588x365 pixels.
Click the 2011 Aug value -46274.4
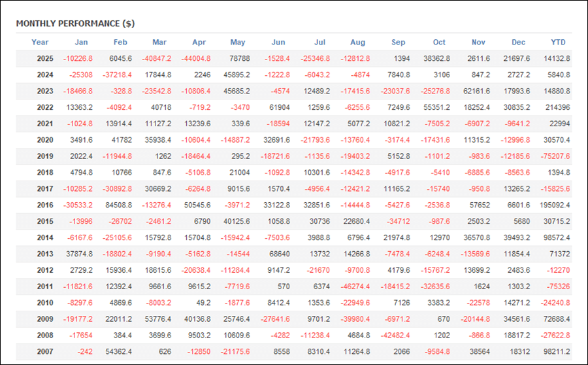coord(354,287)
